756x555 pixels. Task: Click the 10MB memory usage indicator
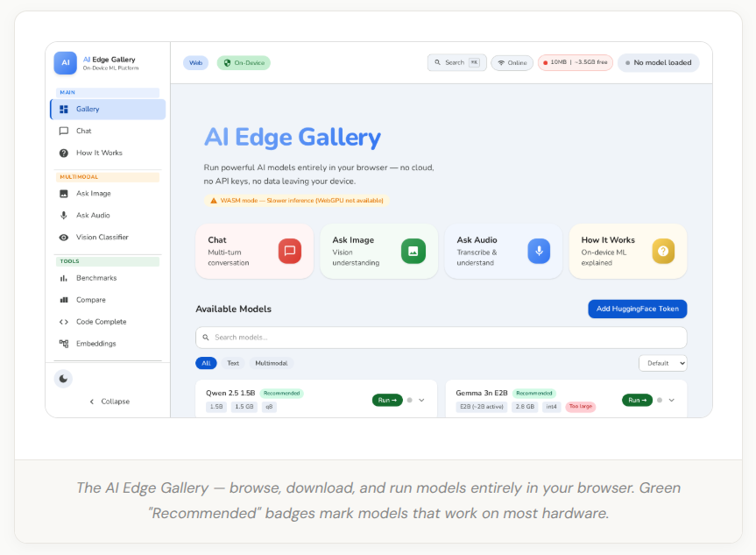576,62
